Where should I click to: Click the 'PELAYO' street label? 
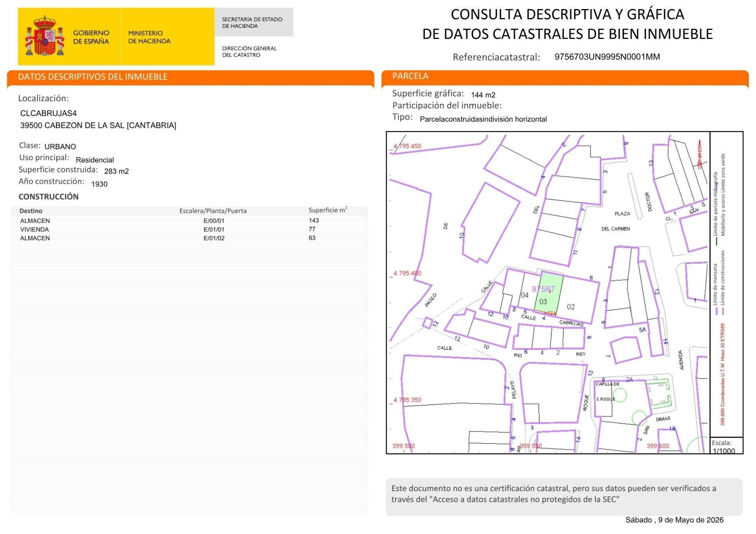[513, 390]
